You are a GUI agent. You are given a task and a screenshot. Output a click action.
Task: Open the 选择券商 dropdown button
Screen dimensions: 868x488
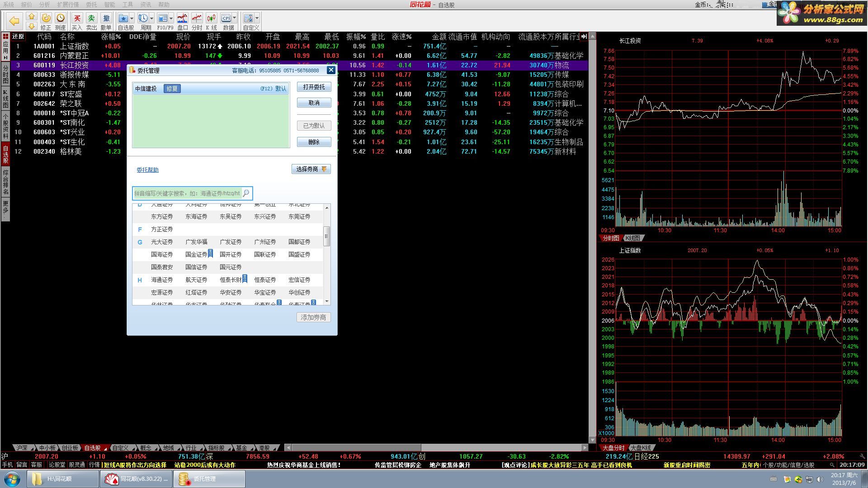(x=311, y=169)
